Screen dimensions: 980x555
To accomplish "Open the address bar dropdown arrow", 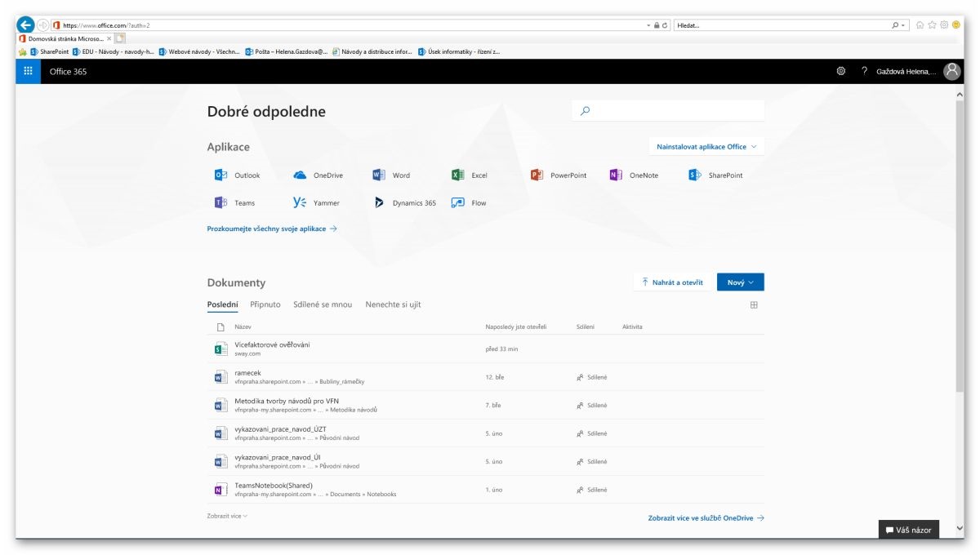I will [x=648, y=25].
